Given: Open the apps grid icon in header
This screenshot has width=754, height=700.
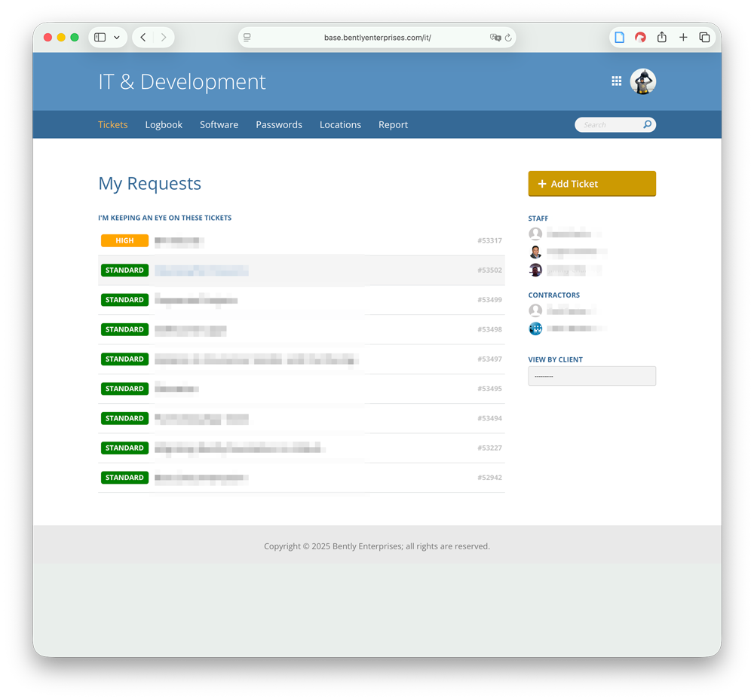Looking at the screenshot, I should (x=616, y=81).
